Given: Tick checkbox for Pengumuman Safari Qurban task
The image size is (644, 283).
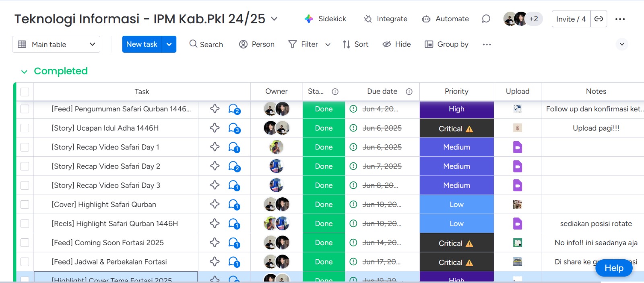Looking at the screenshot, I should [25, 109].
